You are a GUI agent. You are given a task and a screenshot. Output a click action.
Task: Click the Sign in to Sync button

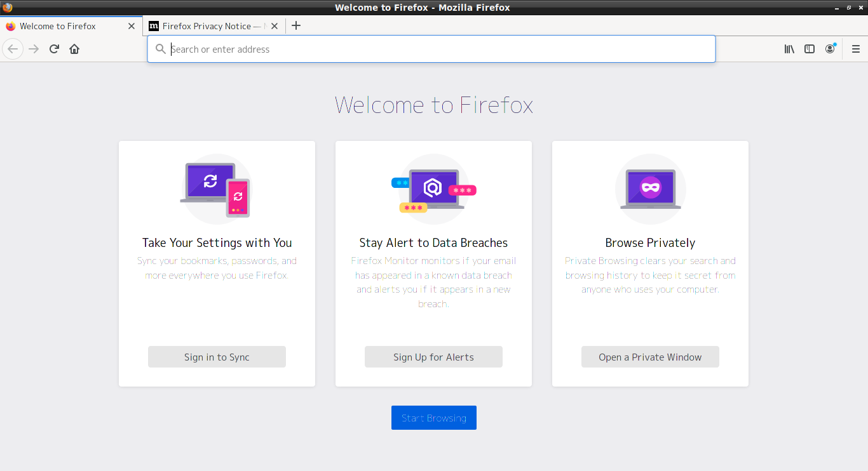click(217, 357)
